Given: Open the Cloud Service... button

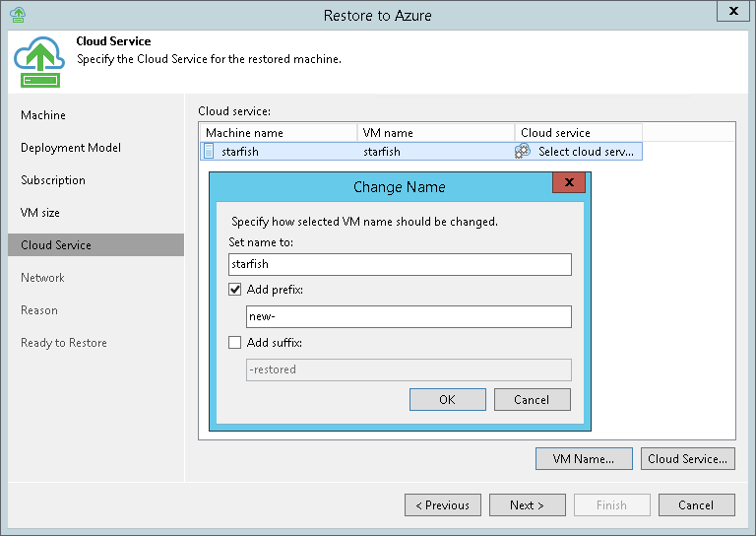Looking at the screenshot, I should click(x=688, y=458).
